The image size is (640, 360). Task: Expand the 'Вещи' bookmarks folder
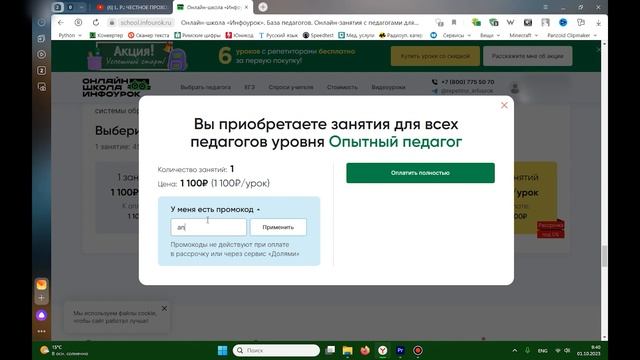[x=490, y=36]
